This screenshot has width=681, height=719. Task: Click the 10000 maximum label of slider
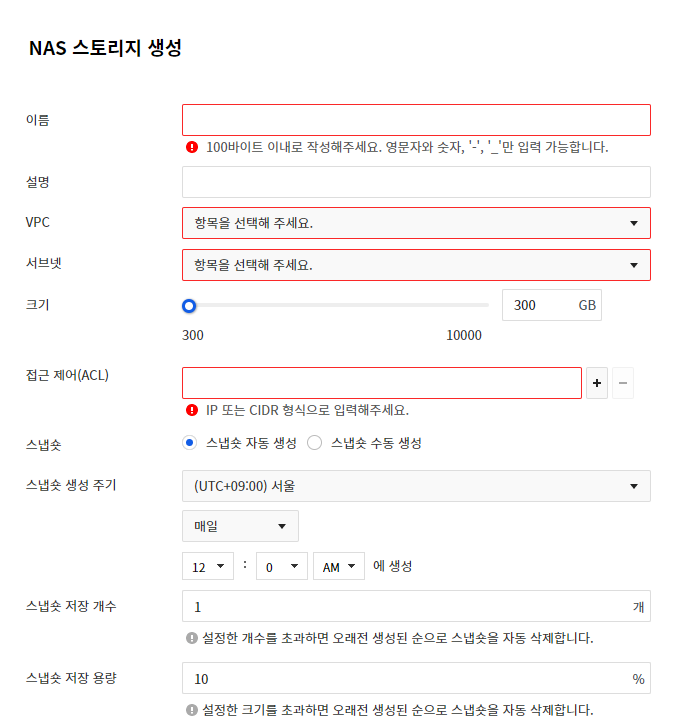(x=464, y=335)
